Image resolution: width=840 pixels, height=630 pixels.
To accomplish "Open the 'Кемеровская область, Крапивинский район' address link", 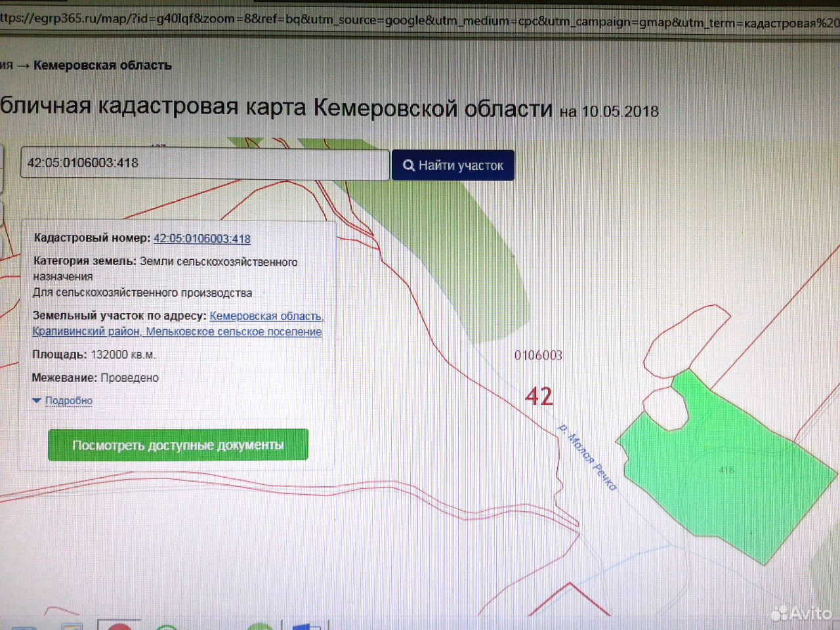I will (178, 324).
